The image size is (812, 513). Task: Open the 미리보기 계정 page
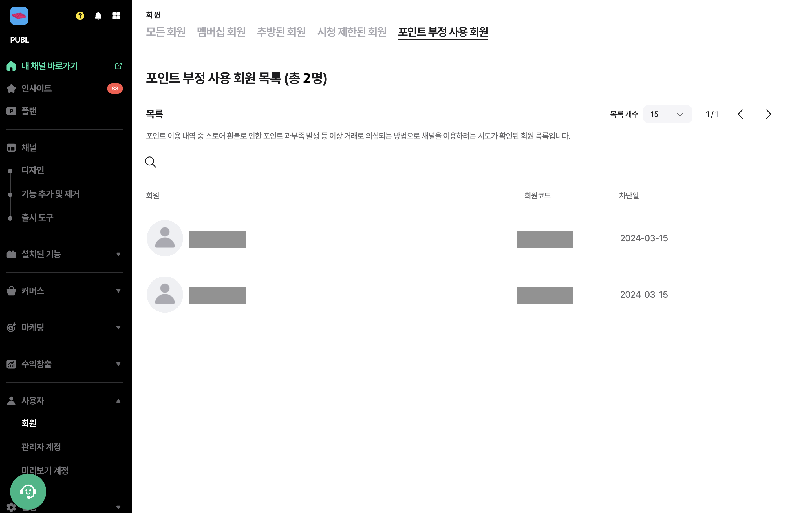coord(45,470)
